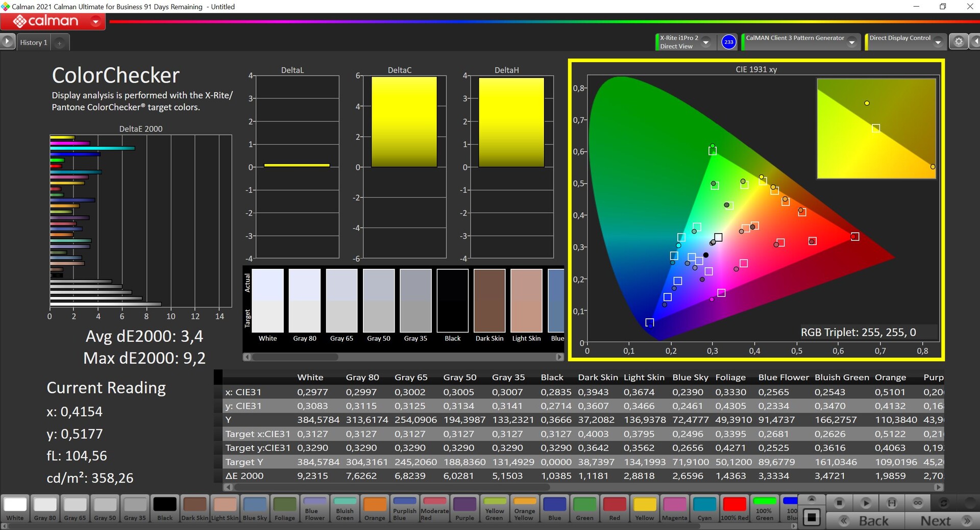Open the Calman main menu
Viewport: 980px width, 530px height.
tap(53, 21)
